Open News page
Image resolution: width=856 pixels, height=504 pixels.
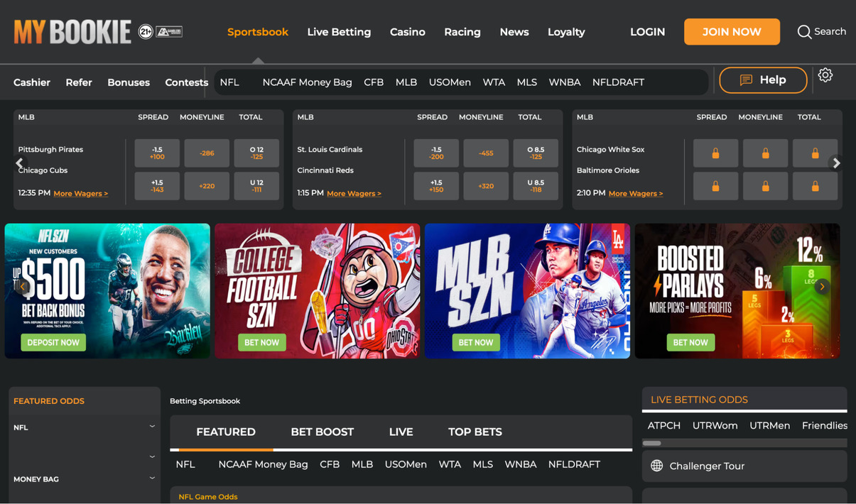click(x=514, y=32)
